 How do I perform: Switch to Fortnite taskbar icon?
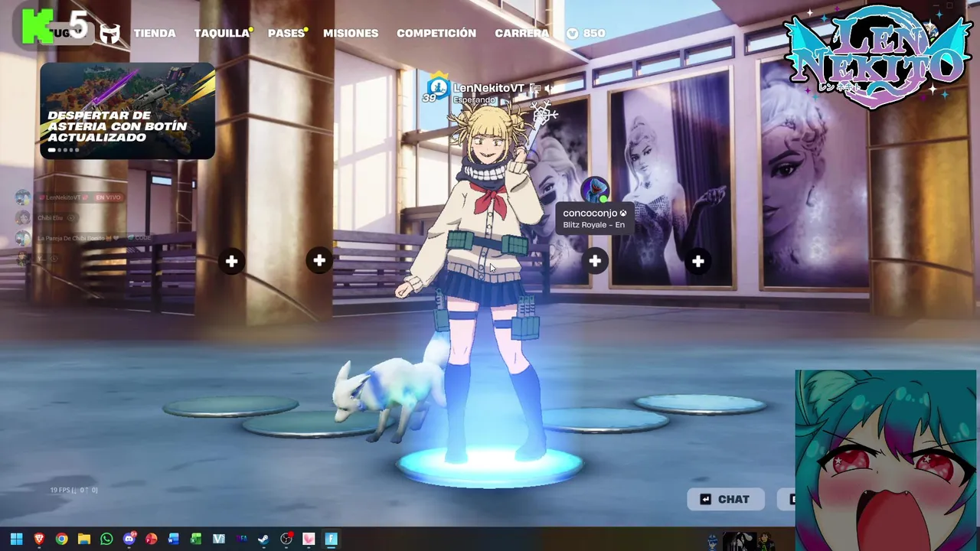click(x=332, y=539)
